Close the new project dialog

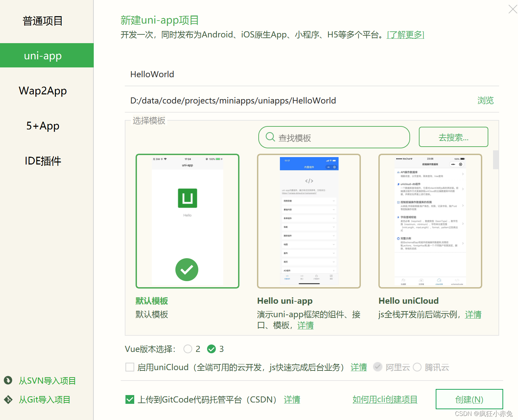(513, 9)
